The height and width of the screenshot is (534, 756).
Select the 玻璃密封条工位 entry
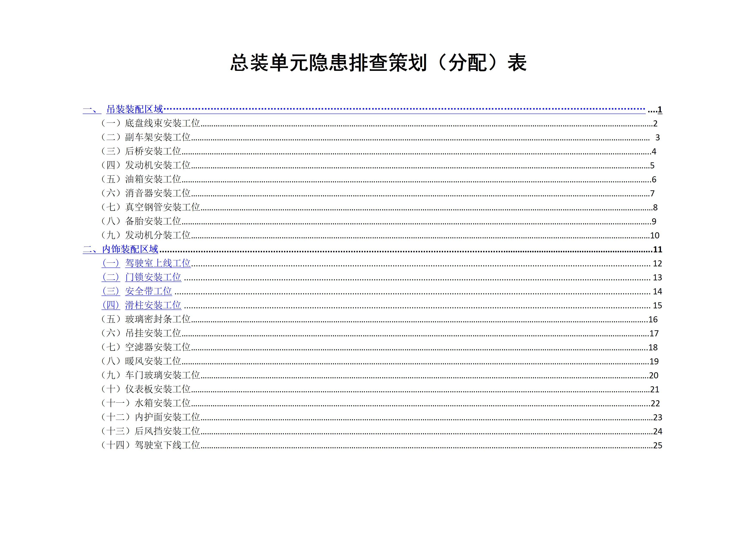(158, 319)
